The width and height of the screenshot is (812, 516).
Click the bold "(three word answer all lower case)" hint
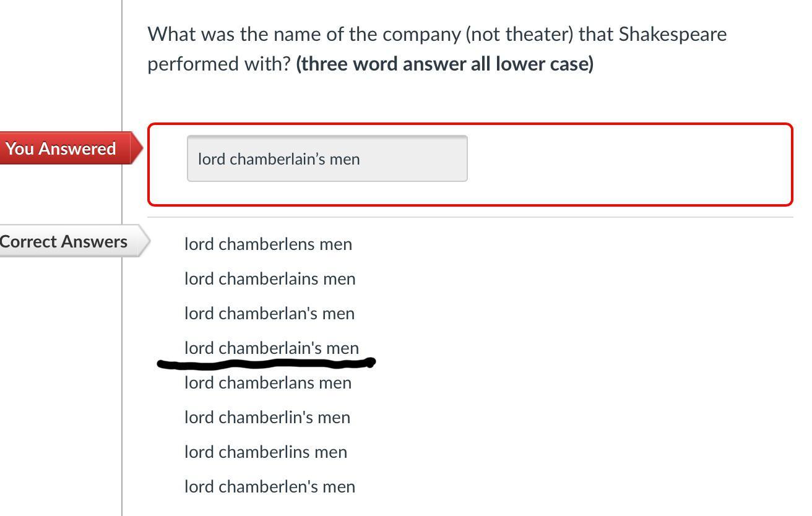(x=444, y=64)
